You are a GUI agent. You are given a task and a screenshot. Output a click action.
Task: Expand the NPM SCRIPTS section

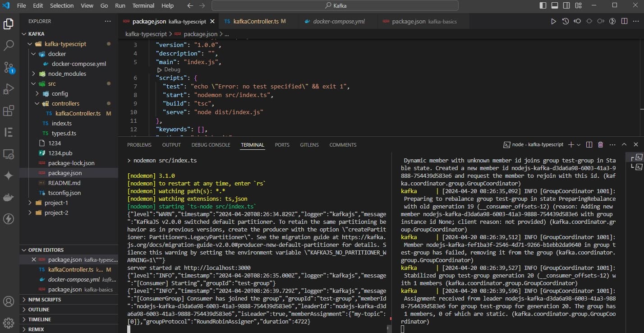45,300
